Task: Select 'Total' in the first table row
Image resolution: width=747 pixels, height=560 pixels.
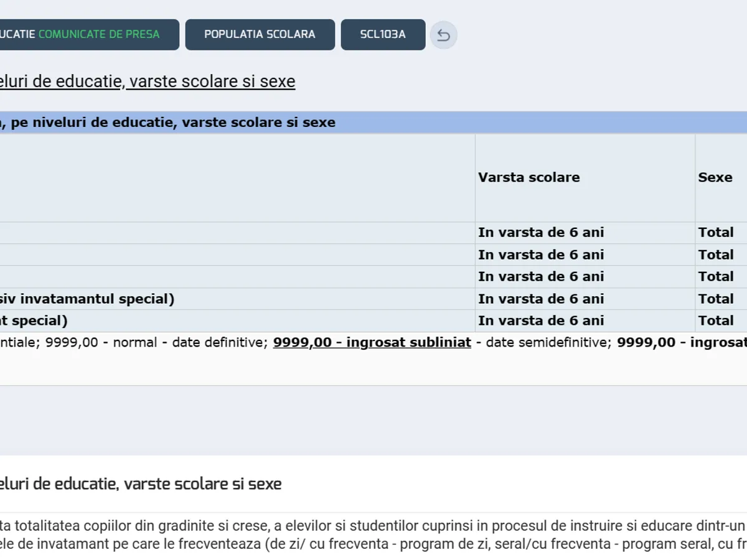Action: pyautogui.click(x=715, y=233)
